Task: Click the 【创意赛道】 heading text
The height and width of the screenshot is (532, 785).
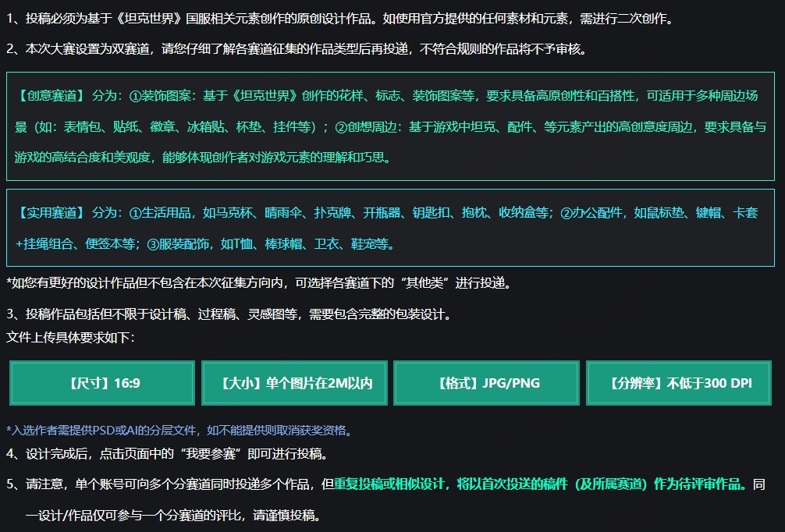Action: pyautogui.click(x=52, y=96)
